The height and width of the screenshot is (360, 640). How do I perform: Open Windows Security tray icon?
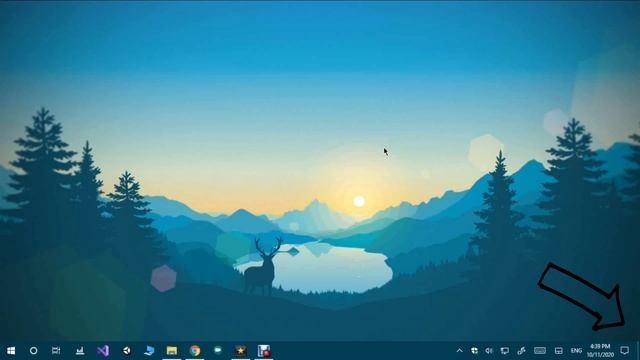click(474, 351)
